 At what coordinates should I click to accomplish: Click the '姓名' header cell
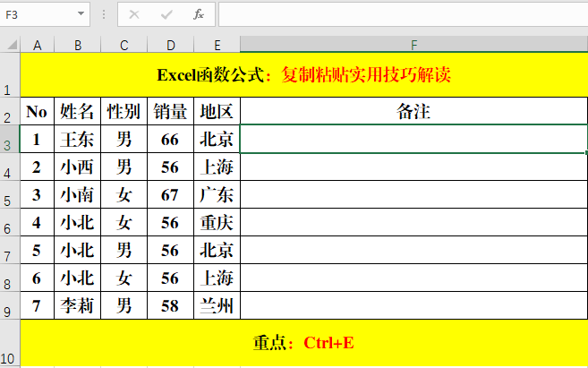point(78,111)
